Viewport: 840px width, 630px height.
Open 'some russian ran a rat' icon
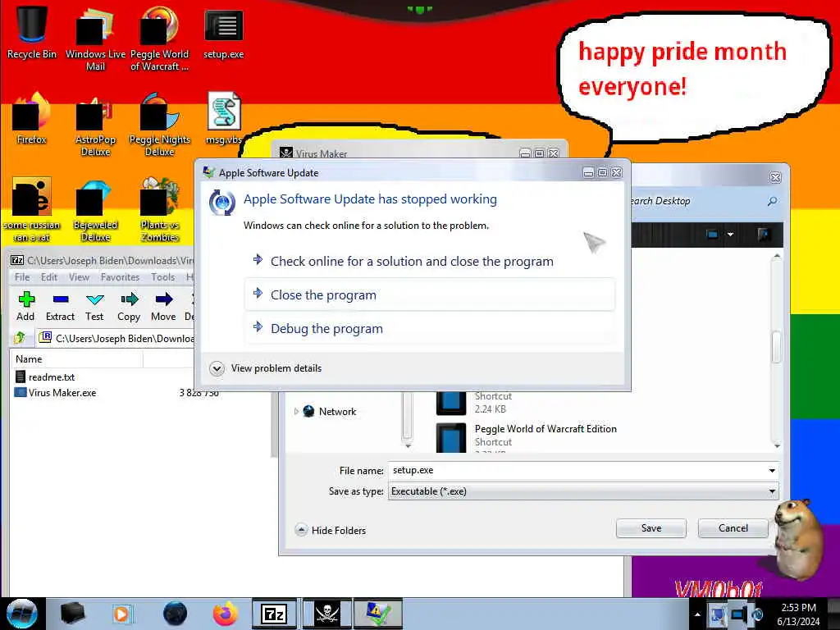pyautogui.click(x=32, y=209)
